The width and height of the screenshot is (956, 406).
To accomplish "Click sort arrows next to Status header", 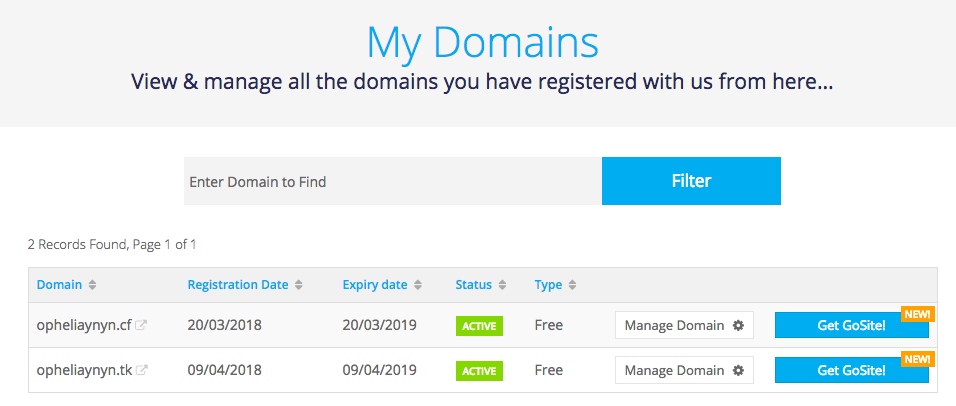I will [502, 285].
